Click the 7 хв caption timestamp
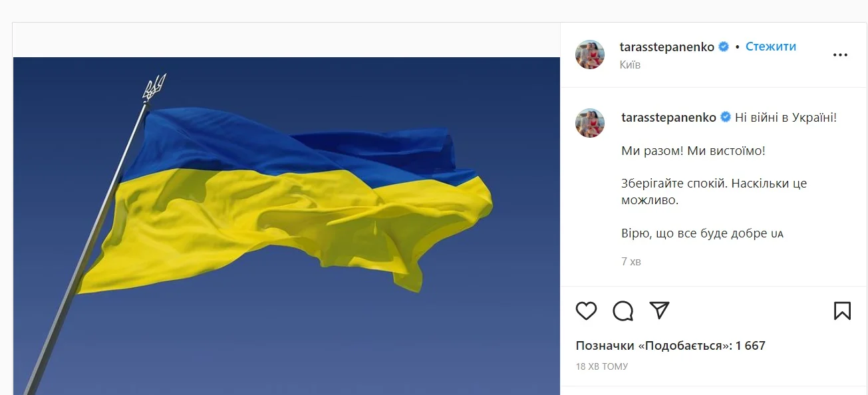Screen dimensions: 868x395 point(631,261)
